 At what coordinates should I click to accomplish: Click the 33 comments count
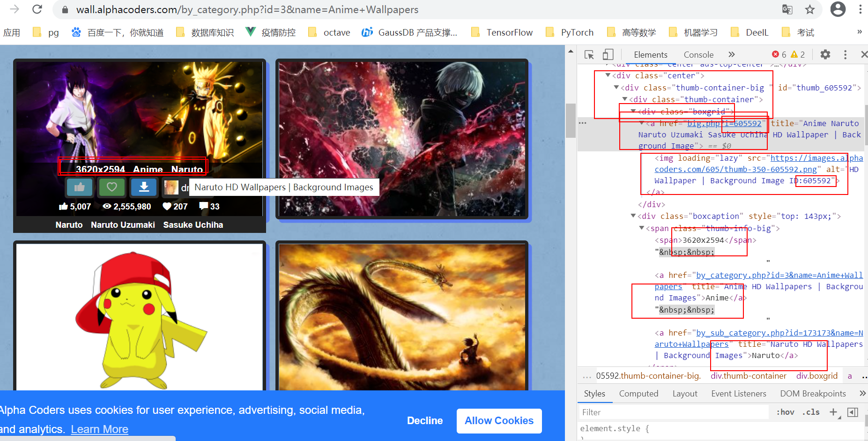coord(209,207)
